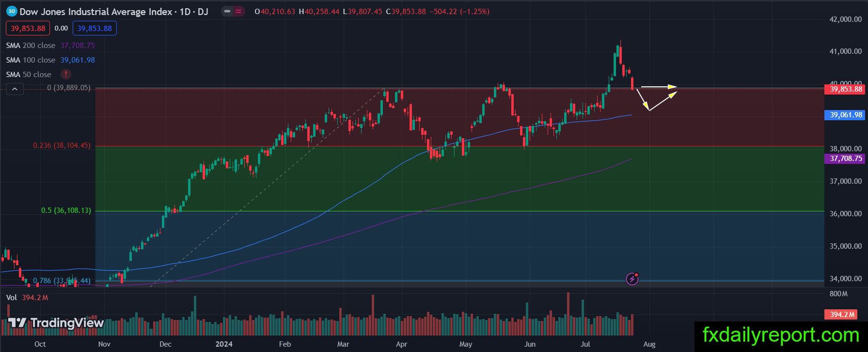Click the 35,000.00 price axis label

tap(846, 246)
